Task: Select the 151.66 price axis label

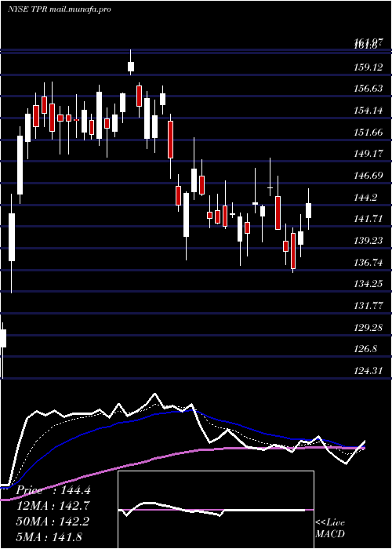Action: [x=369, y=133]
